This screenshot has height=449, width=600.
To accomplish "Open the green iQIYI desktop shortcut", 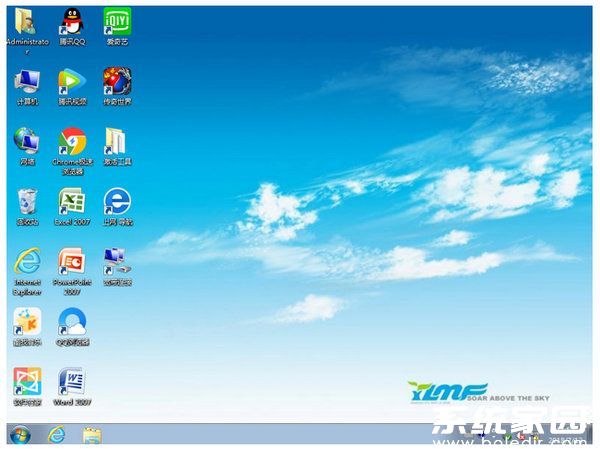I will 117,21.
